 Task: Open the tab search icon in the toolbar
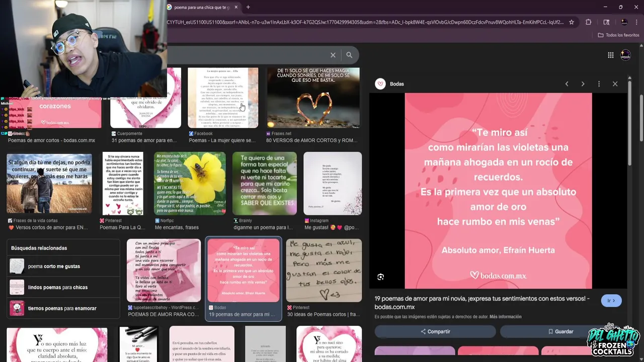(x=606, y=22)
